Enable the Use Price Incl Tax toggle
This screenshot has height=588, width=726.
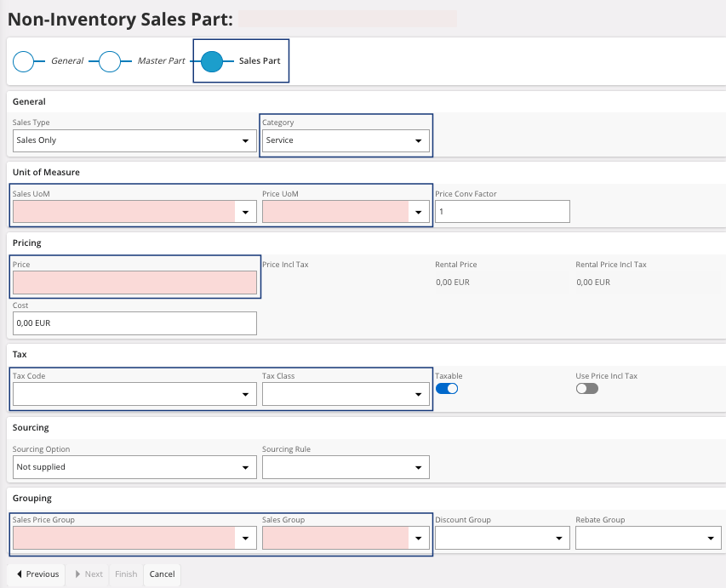pos(586,389)
